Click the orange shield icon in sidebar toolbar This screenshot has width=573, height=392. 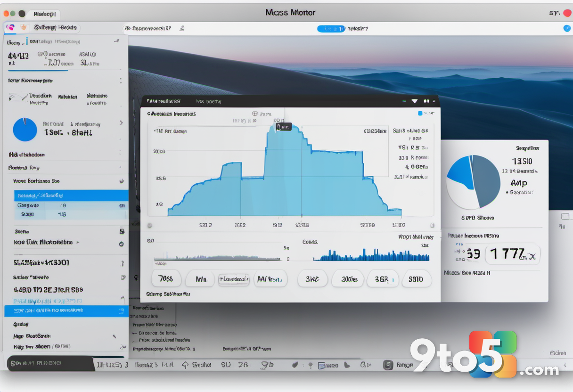24,28
